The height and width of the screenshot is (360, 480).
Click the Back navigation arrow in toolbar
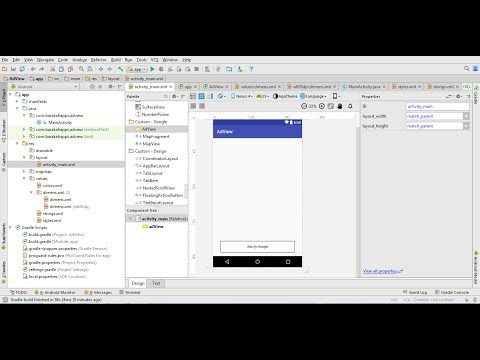tap(101, 69)
